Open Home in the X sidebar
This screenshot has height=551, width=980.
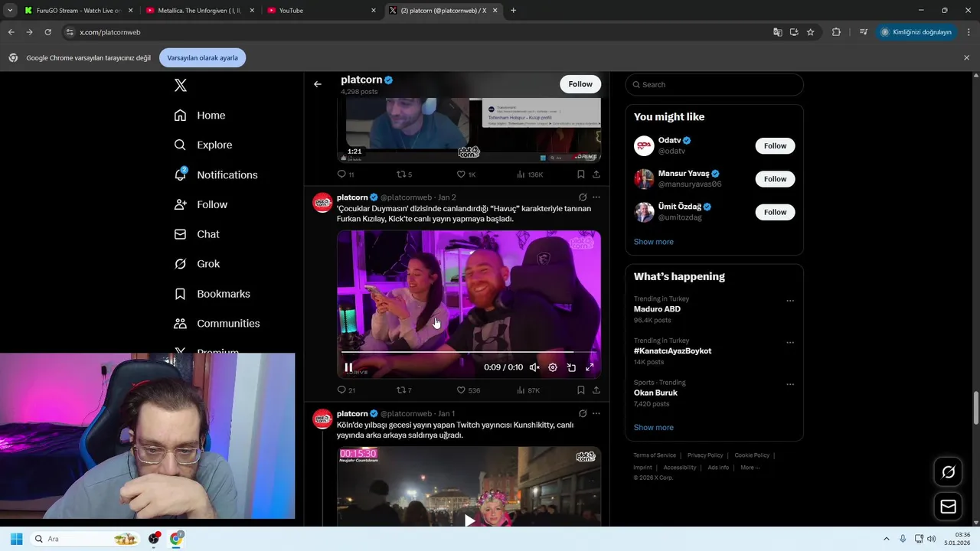click(x=200, y=116)
